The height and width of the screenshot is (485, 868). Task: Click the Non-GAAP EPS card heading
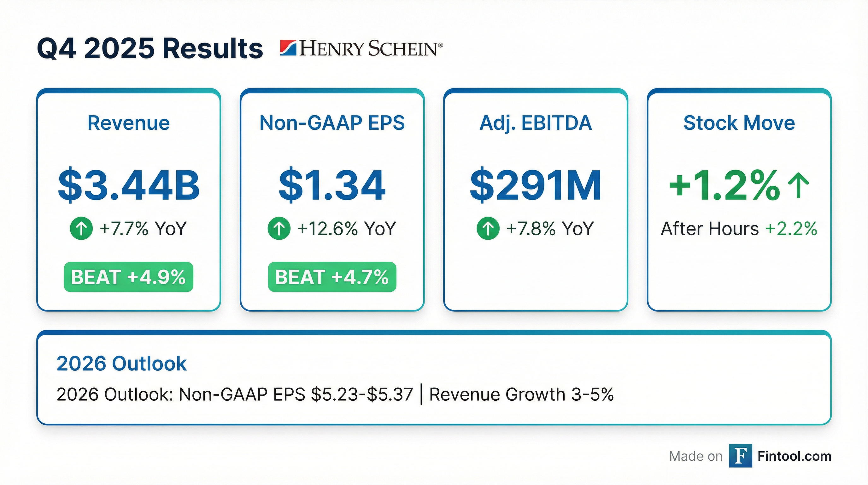332,123
